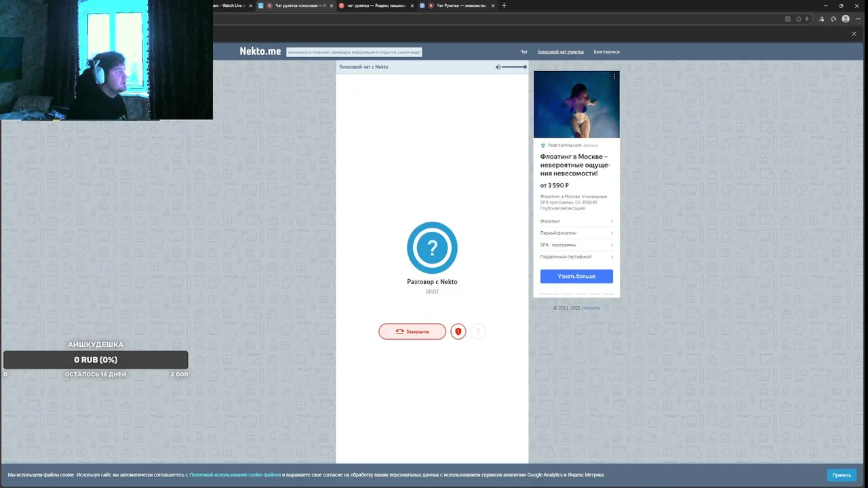The height and width of the screenshot is (488, 868).
Task: Open the Политикой использования cookie-файлов link
Action: 235,475
